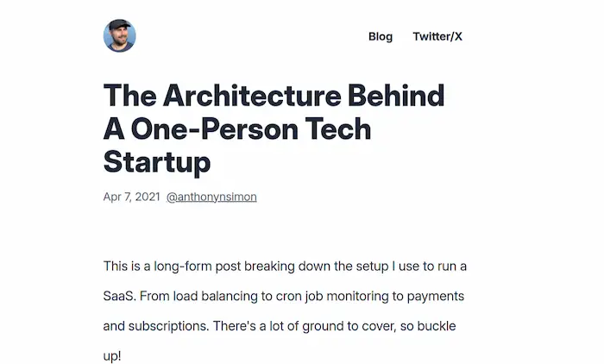604x364 pixels.
Task: Click "One-Person" in the article headline
Action: point(215,129)
